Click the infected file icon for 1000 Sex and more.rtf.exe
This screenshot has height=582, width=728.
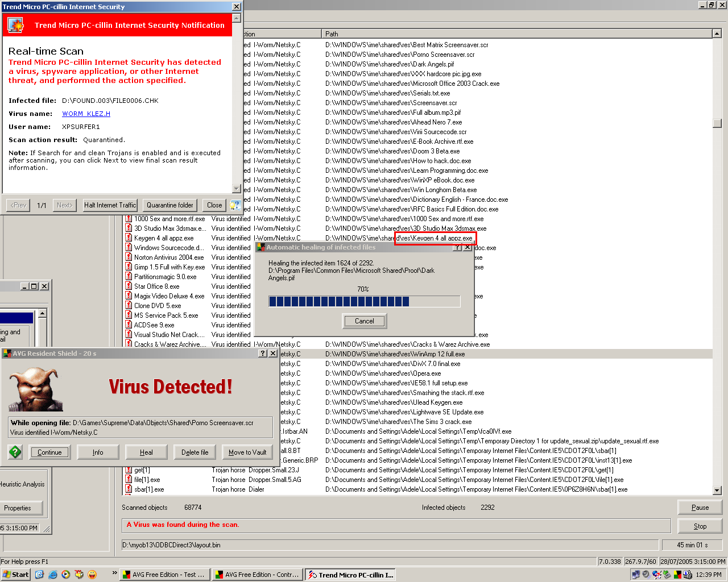[129, 219]
